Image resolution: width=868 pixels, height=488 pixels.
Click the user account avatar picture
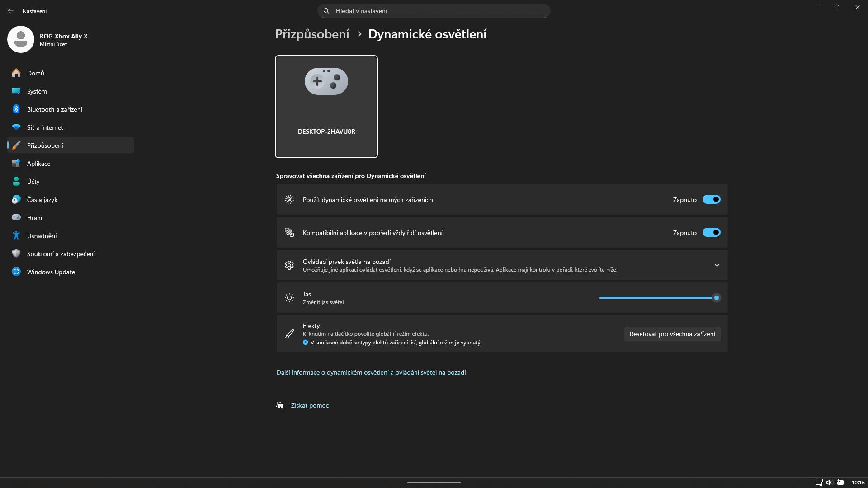pos(21,39)
